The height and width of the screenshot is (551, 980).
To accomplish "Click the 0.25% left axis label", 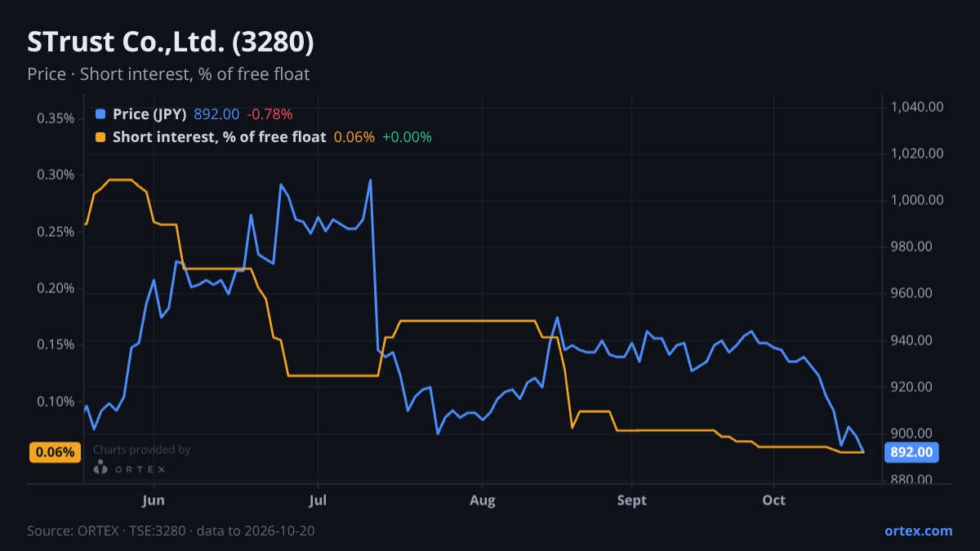I will pos(56,232).
